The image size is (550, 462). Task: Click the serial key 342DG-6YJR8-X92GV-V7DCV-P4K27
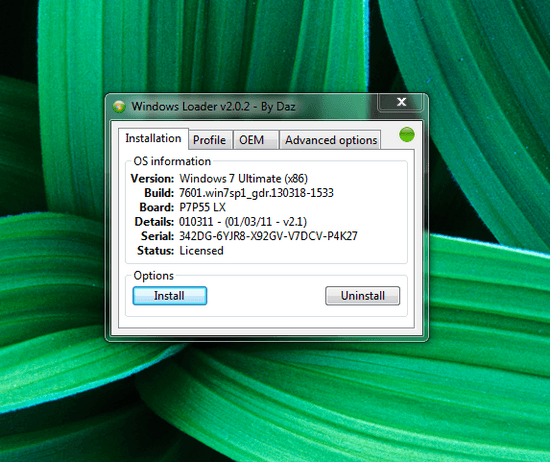tap(268, 236)
